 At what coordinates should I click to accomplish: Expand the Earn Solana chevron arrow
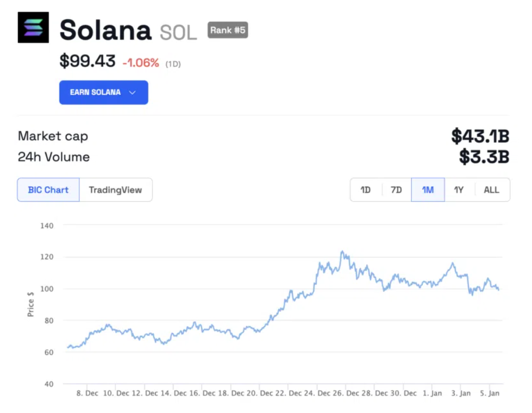(x=132, y=92)
